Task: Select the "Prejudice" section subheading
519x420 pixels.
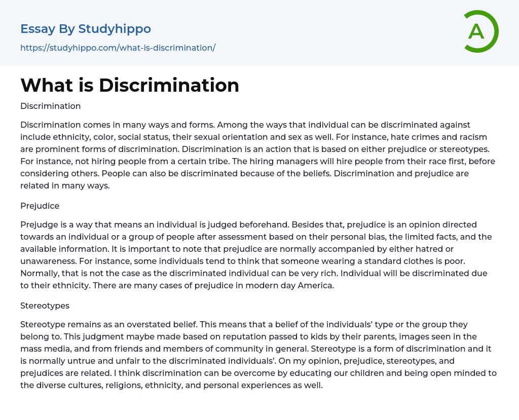Action: [x=41, y=206]
